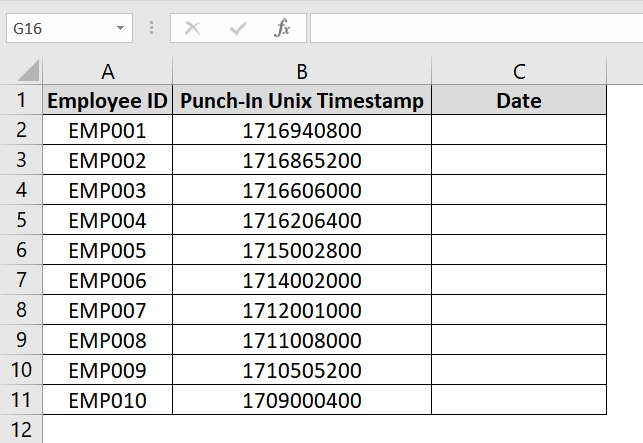Select cell containing EMP008
The width and height of the screenshot is (643, 443).
click(107, 339)
